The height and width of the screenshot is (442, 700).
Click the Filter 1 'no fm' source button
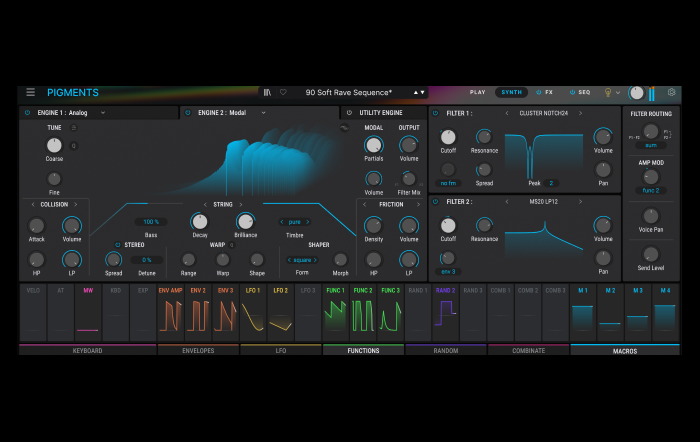pyautogui.click(x=448, y=183)
